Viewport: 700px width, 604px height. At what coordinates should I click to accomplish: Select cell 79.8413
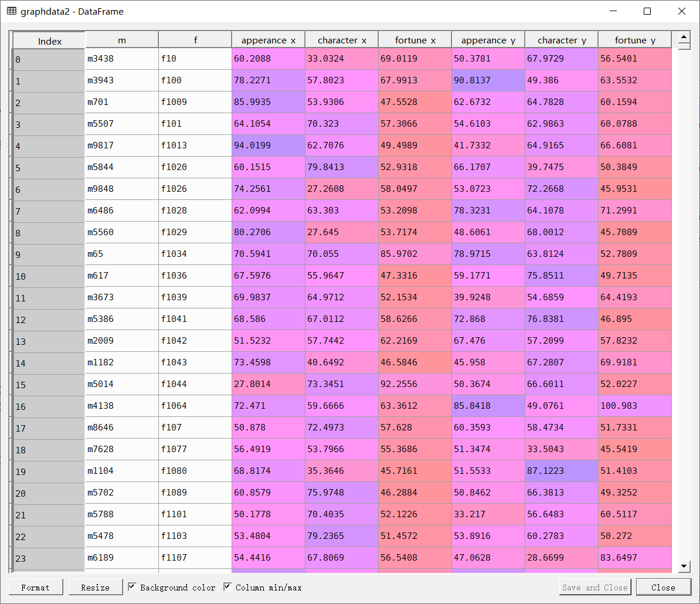pyautogui.click(x=342, y=167)
